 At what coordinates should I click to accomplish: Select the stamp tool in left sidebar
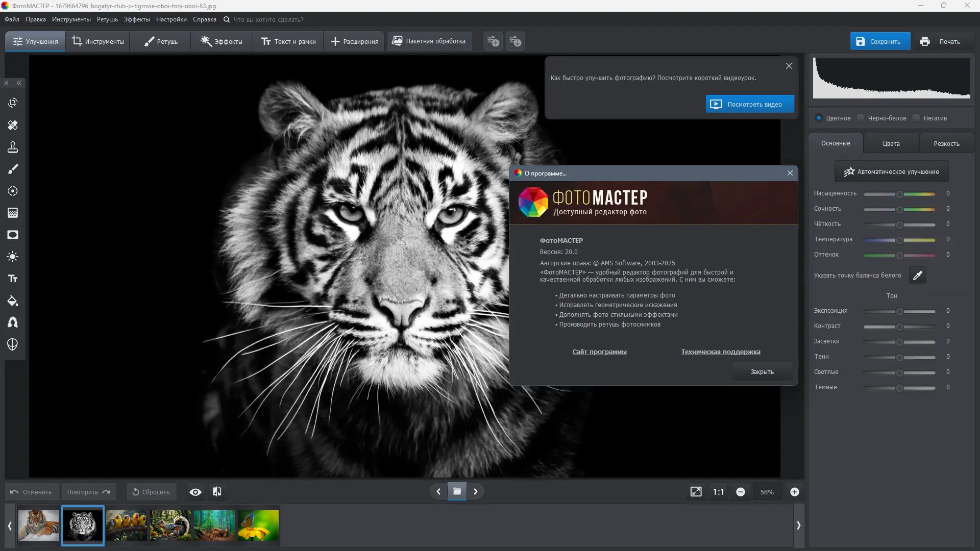click(13, 147)
